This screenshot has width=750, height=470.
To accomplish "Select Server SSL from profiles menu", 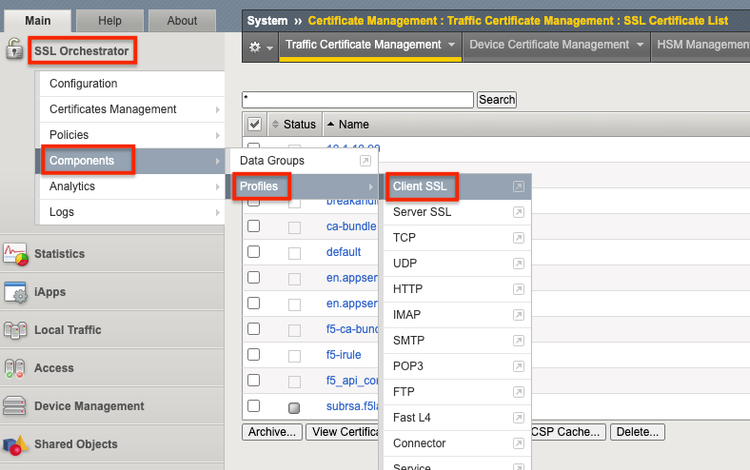I will coord(422,212).
